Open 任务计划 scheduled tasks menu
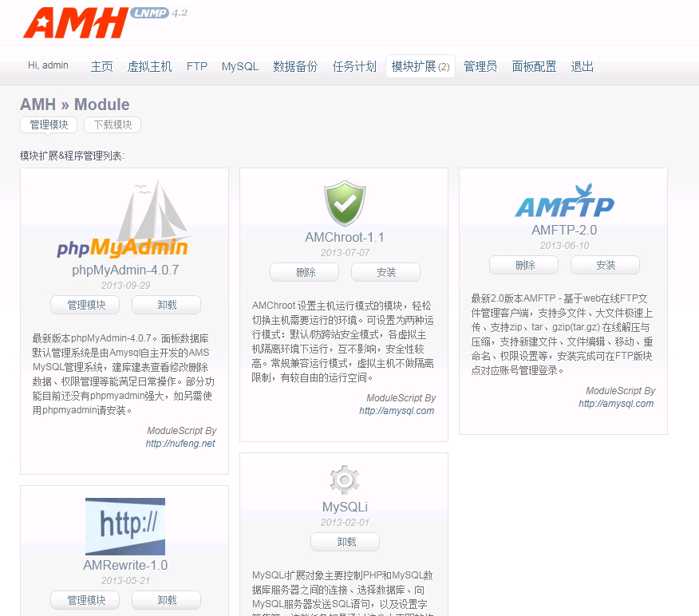 click(354, 66)
